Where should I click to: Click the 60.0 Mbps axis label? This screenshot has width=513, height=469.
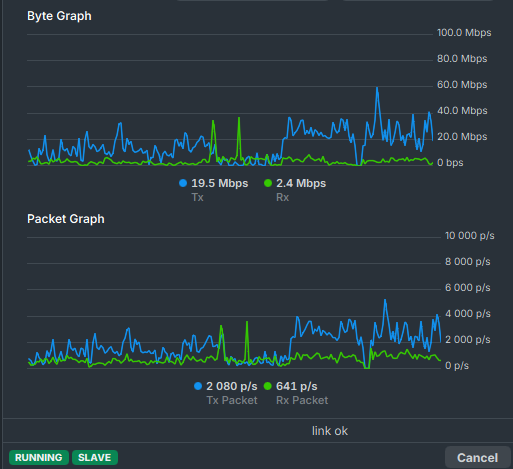click(462, 85)
